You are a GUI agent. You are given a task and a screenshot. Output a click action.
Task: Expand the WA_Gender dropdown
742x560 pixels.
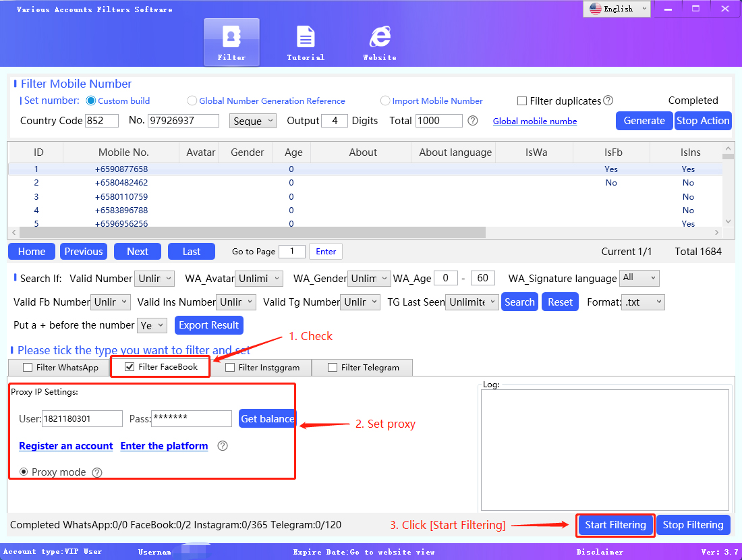point(368,279)
